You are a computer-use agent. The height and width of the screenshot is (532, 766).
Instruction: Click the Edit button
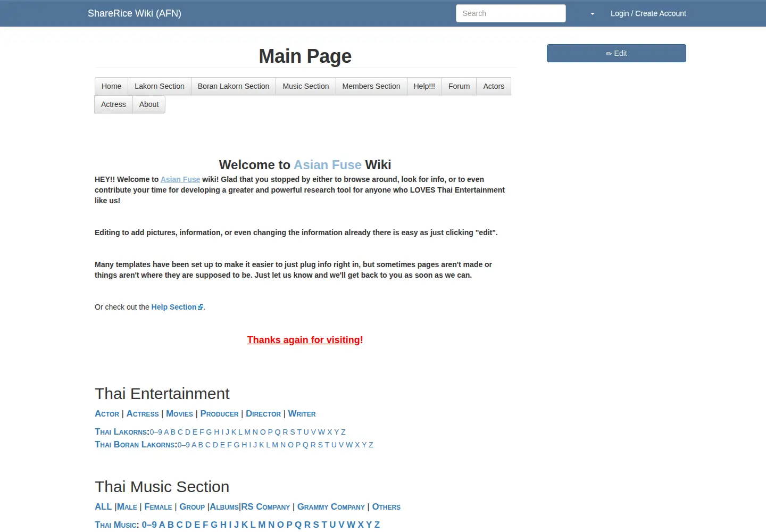[x=616, y=53]
